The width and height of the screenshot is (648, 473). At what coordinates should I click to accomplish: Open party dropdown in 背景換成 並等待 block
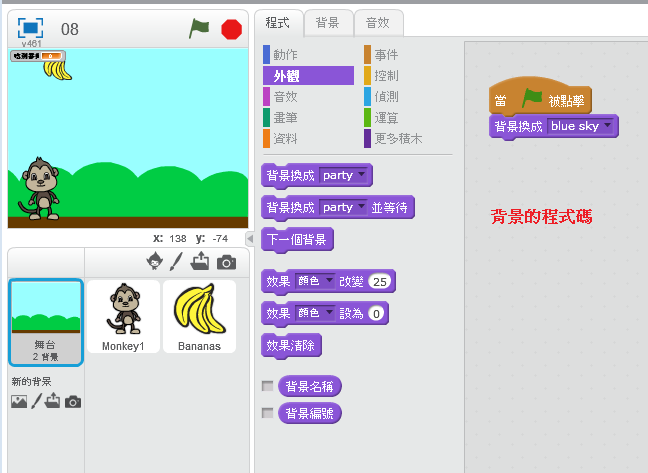[x=361, y=208]
